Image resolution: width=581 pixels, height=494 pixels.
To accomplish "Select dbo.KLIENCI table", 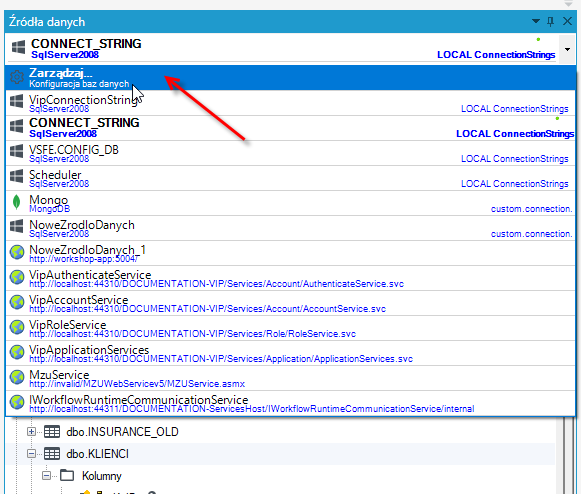I will point(97,454).
